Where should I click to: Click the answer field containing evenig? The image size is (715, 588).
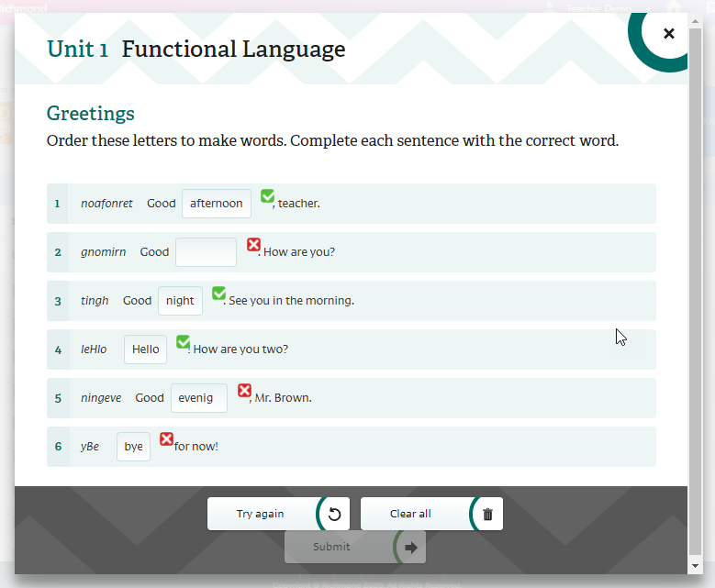tap(198, 398)
